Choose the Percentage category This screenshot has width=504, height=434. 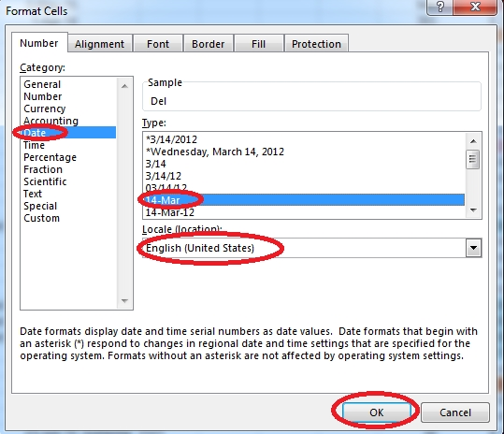[50, 157]
